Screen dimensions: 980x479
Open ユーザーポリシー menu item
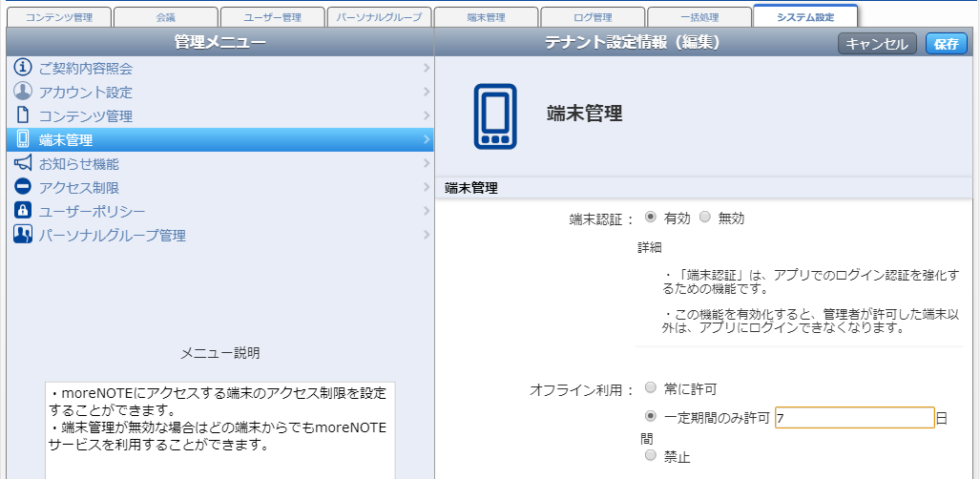coord(220,211)
